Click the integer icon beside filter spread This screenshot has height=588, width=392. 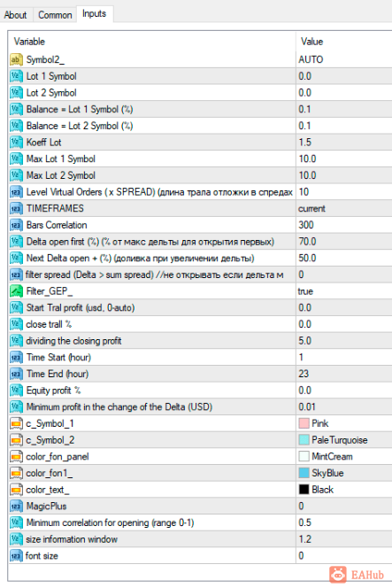point(16,275)
